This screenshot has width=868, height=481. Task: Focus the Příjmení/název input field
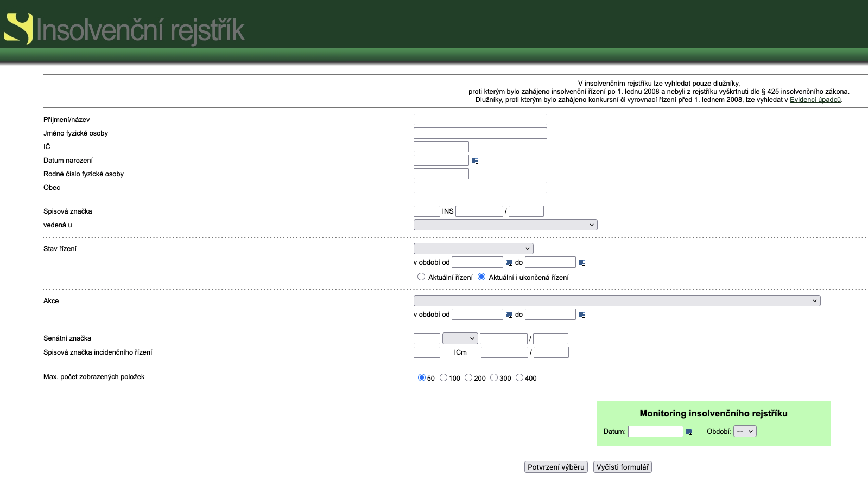(480, 119)
